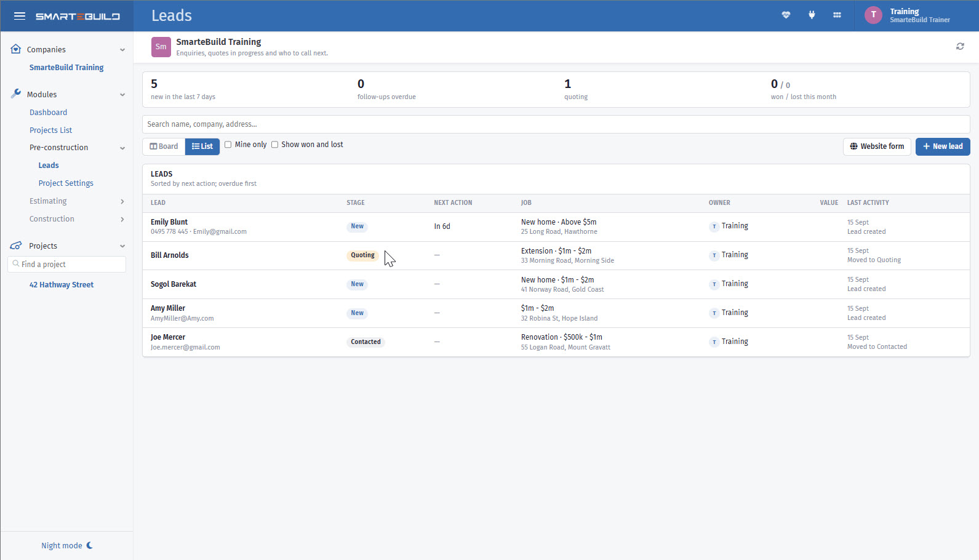Collapse the Modules section
The image size is (979, 560).
tap(122, 95)
